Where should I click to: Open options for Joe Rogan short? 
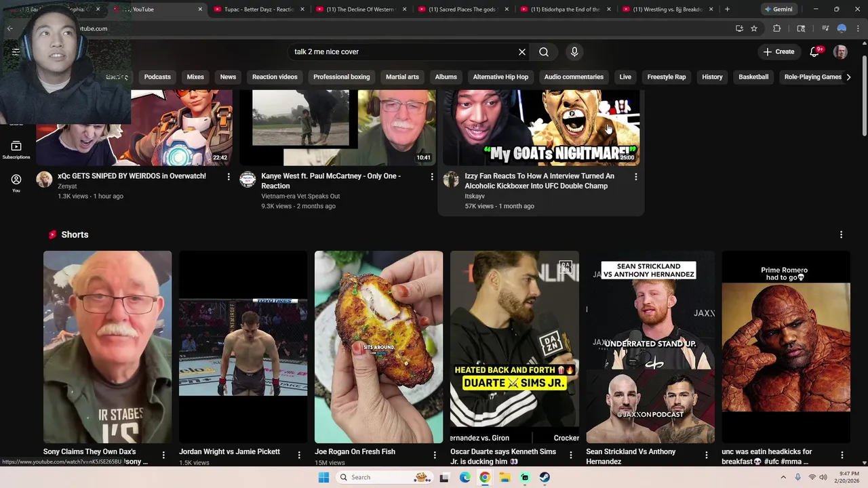click(x=435, y=455)
